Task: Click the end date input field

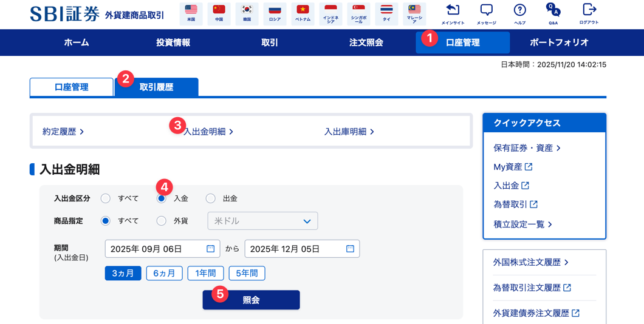Action: coord(295,249)
